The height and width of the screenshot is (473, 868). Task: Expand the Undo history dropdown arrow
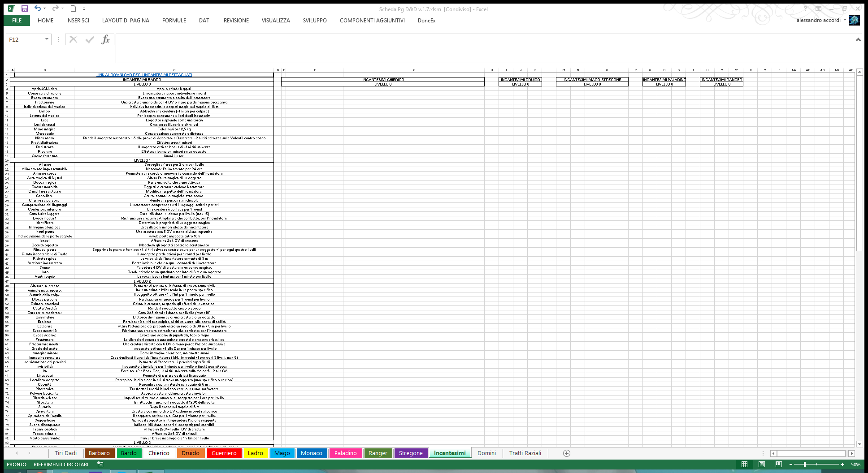click(x=44, y=9)
